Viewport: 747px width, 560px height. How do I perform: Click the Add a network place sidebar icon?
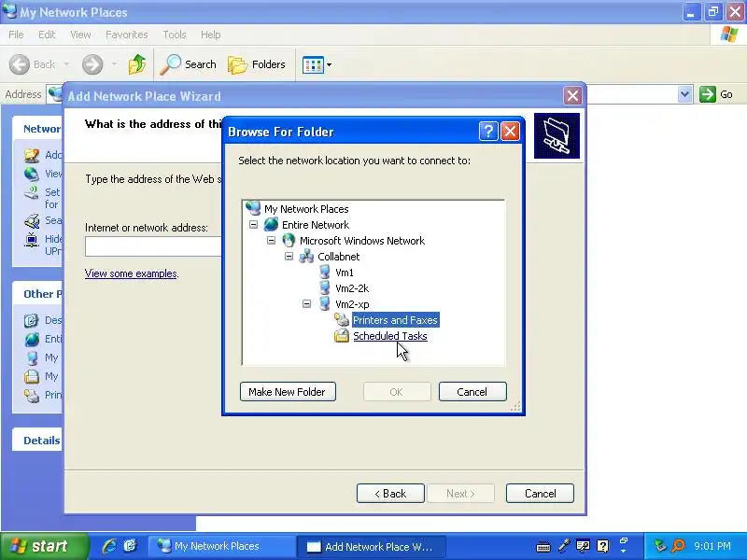tap(32, 155)
